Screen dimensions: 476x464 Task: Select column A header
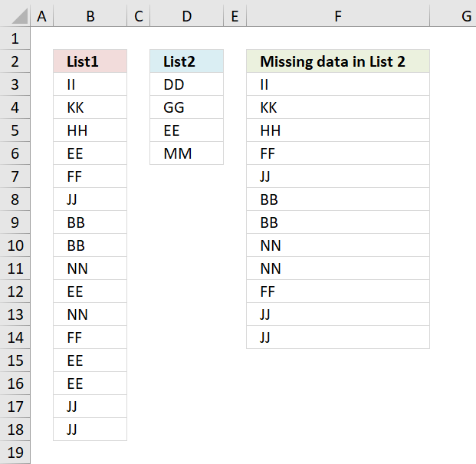coord(41,15)
